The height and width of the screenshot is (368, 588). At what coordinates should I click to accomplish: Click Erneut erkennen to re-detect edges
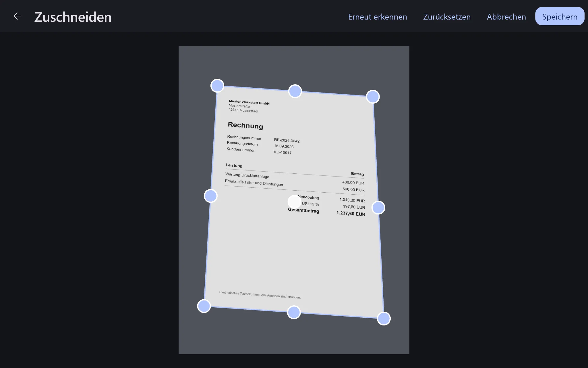click(x=378, y=17)
